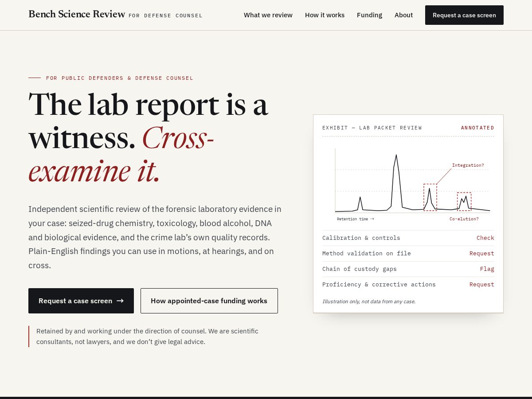The height and width of the screenshot is (399, 532).
Task: Click the ANNOTATED label on exhibit card
Action: point(477,128)
